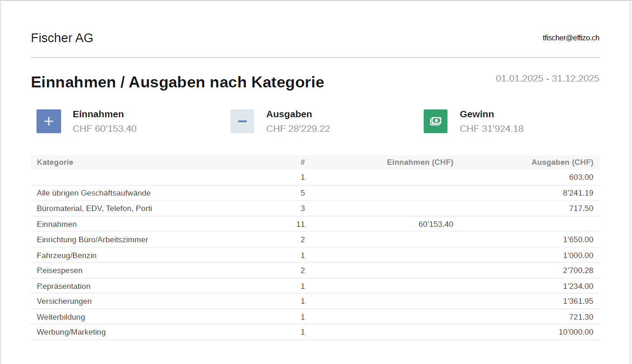632x364 pixels.
Task: Click the Reisespesen category row
Action: (x=60, y=271)
